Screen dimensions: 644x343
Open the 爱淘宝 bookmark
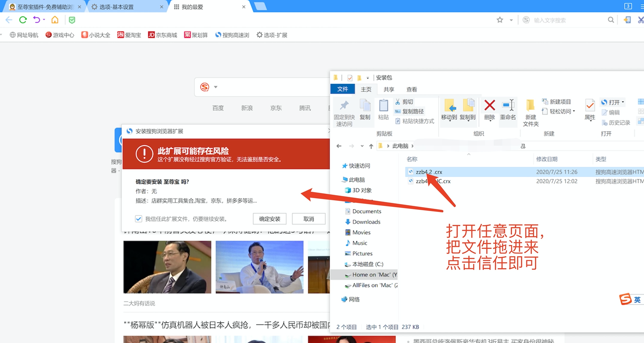point(129,35)
